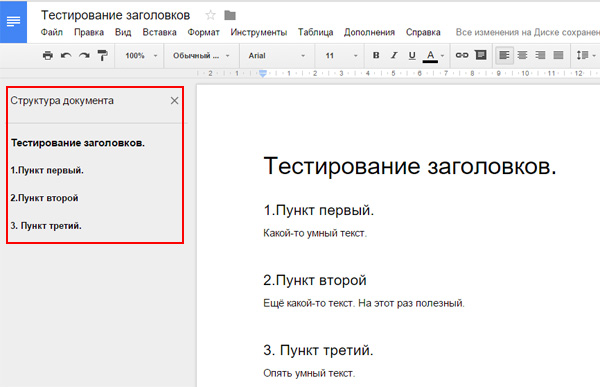This screenshot has width=600, height=387.
Task: Center align the text
Action: click(522, 56)
